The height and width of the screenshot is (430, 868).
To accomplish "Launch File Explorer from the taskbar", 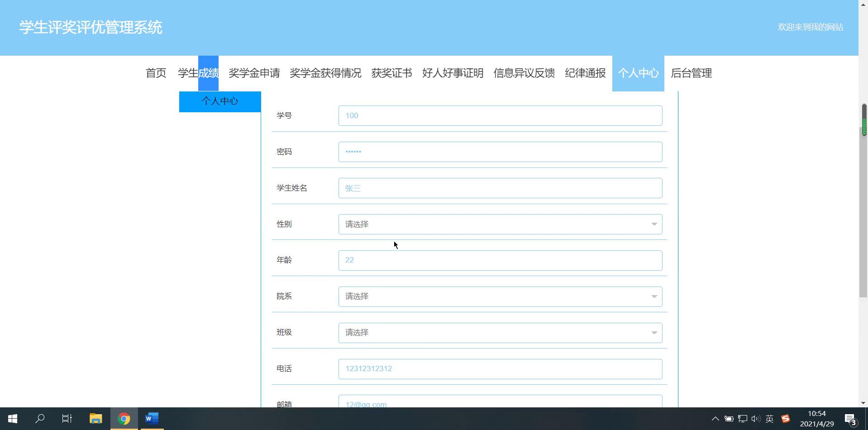I will 95,419.
